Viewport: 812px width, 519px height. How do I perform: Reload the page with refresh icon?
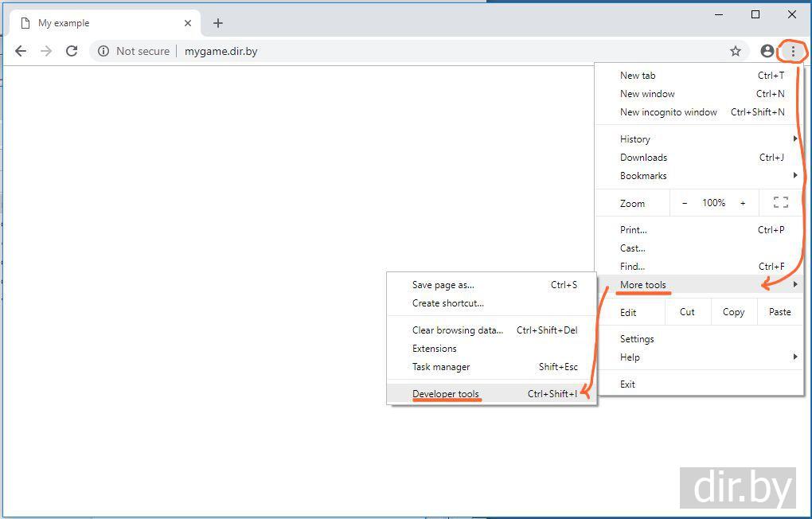[72, 51]
